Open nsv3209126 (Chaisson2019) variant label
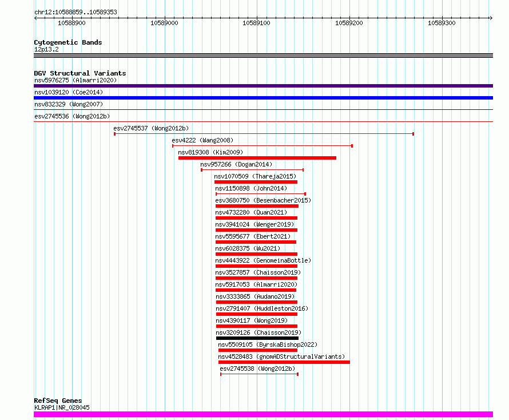This screenshot has width=509, height=420. pos(259,332)
